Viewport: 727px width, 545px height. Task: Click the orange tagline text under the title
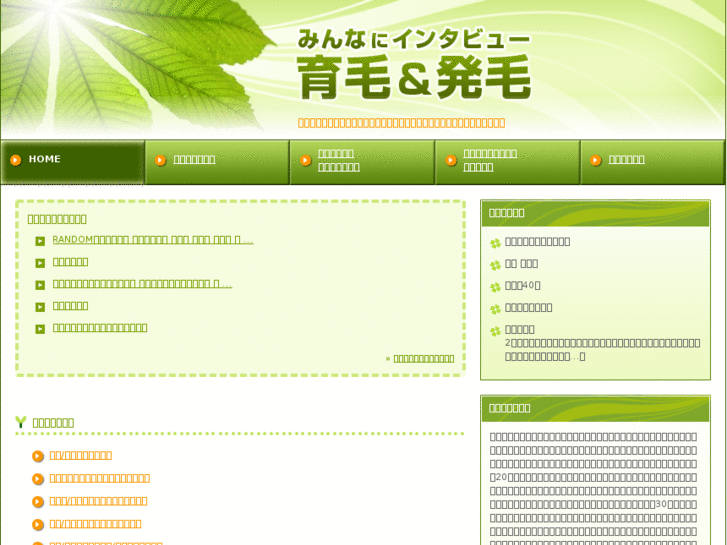click(x=402, y=123)
